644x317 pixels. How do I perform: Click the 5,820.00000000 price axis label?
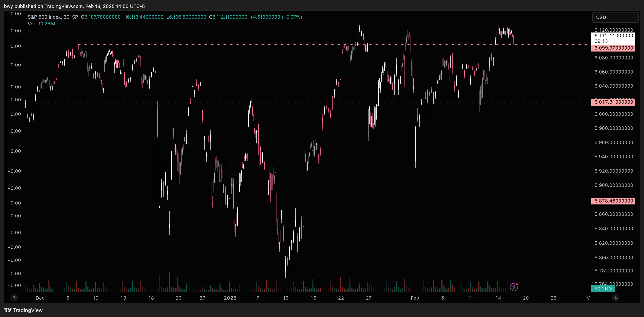614,243
